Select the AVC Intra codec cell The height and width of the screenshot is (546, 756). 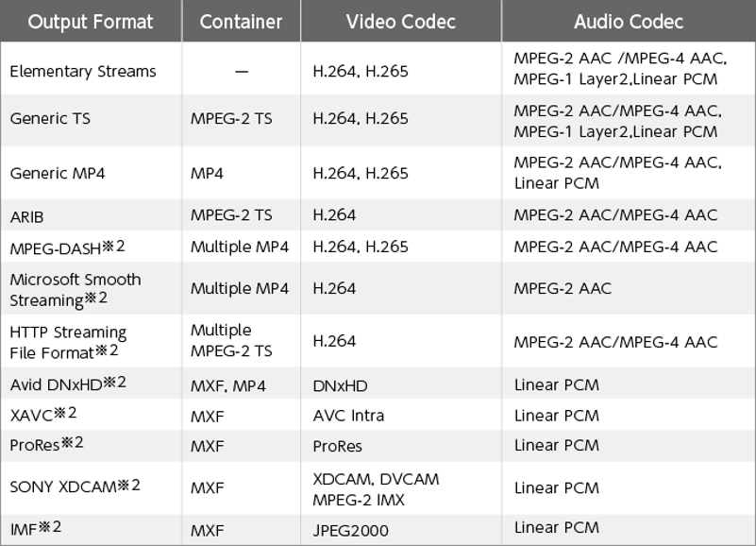coord(348,416)
